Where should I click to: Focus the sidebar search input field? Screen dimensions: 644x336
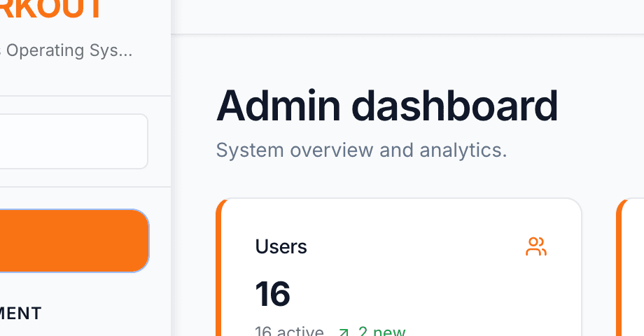click(x=73, y=141)
